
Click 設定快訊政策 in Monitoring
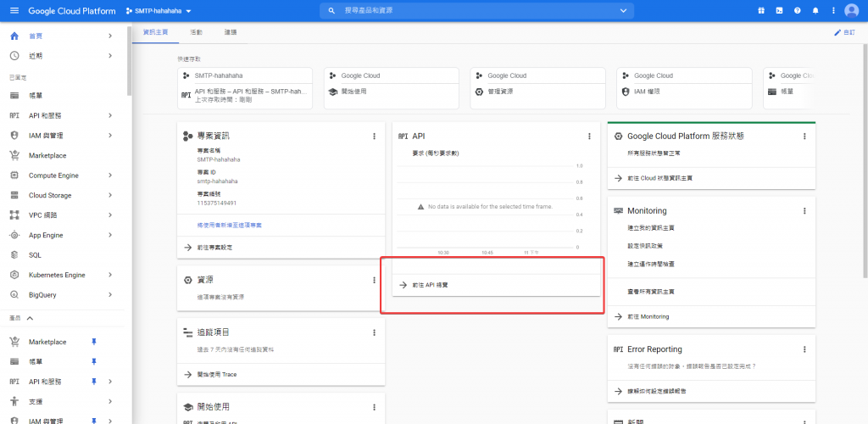(x=645, y=246)
